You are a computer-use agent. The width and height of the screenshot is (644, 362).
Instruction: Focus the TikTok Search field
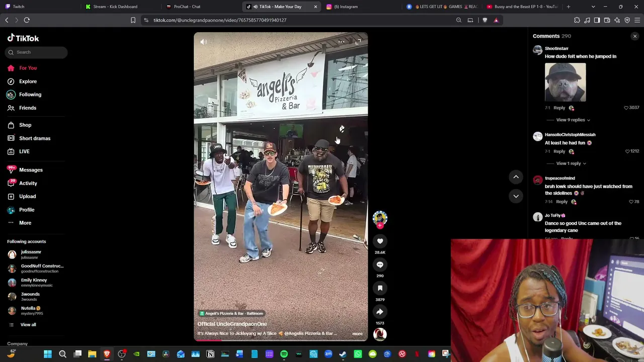37,52
